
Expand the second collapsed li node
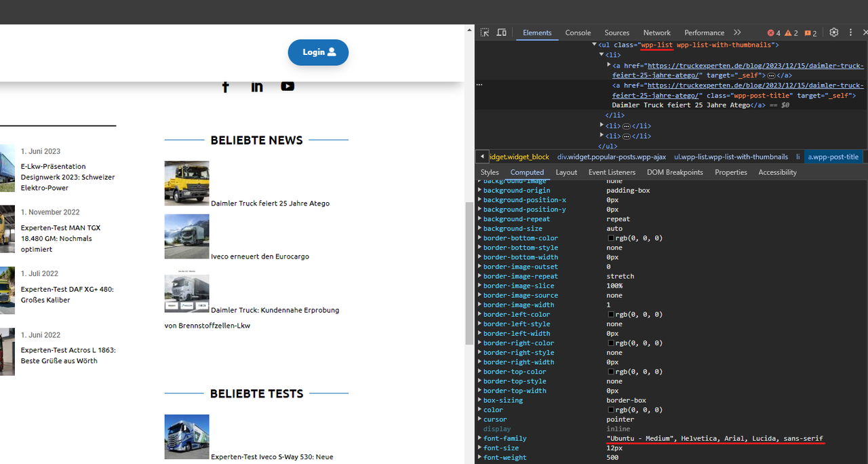click(601, 125)
